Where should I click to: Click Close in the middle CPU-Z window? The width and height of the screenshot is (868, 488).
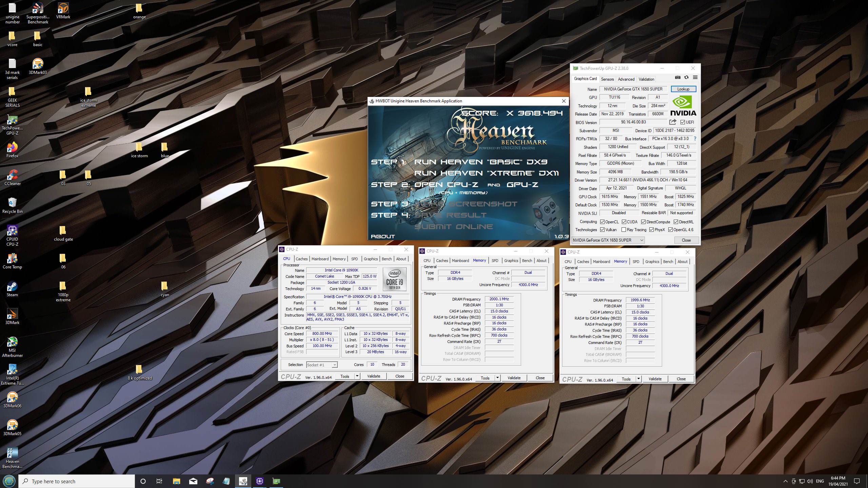click(x=540, y=378)
